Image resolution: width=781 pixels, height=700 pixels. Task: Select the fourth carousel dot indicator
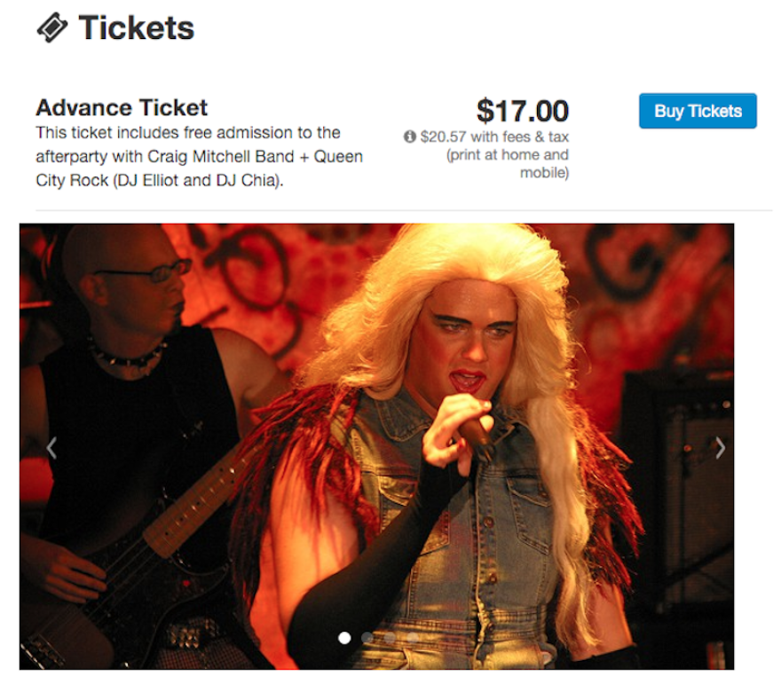413,638
